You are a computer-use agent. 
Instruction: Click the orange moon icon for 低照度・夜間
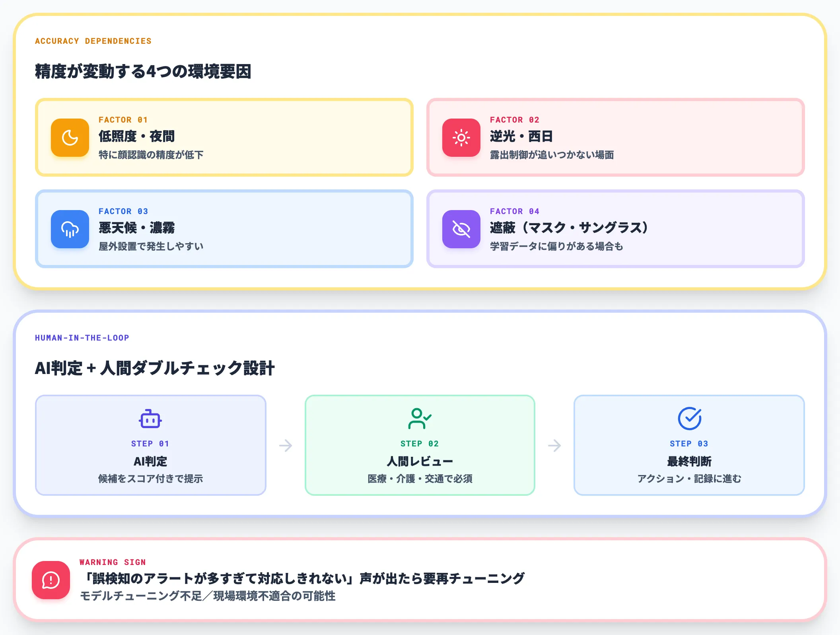click(70, 138)
